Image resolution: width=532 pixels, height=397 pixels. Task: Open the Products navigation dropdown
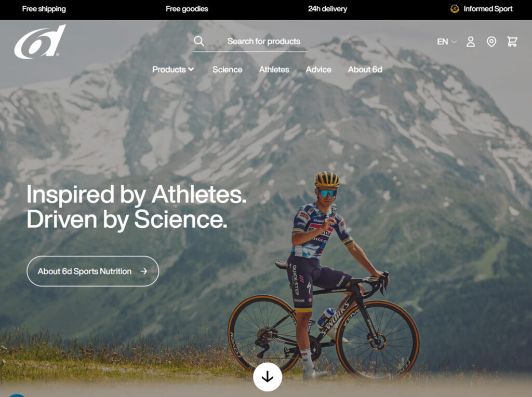(x=173, y=70)
